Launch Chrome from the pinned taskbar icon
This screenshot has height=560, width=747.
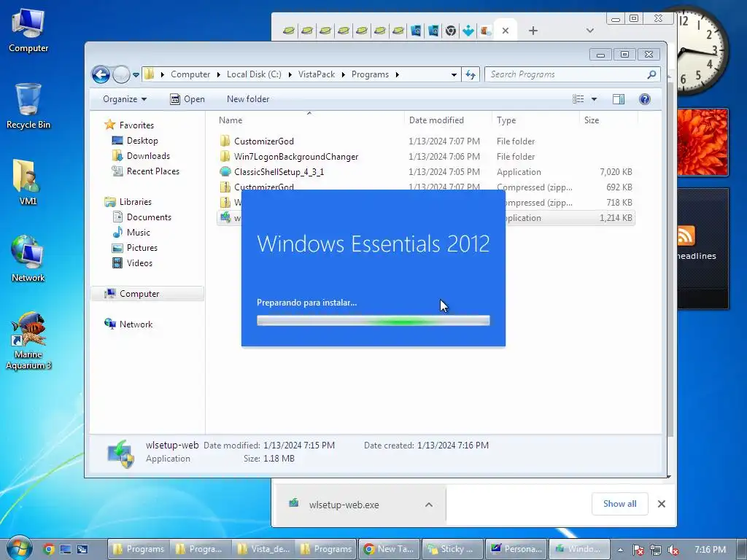click(x=49, y=549)
